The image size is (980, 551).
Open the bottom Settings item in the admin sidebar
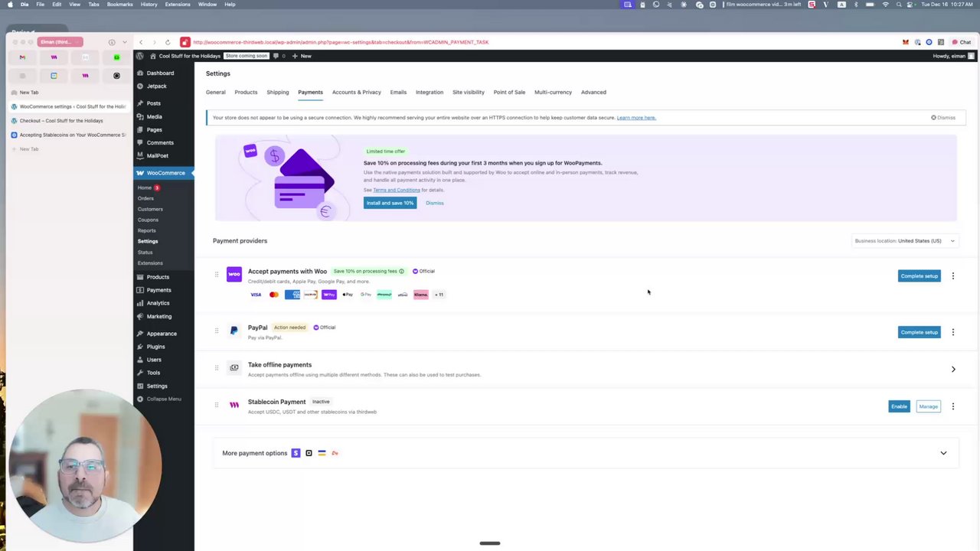(x=156, y=386)
